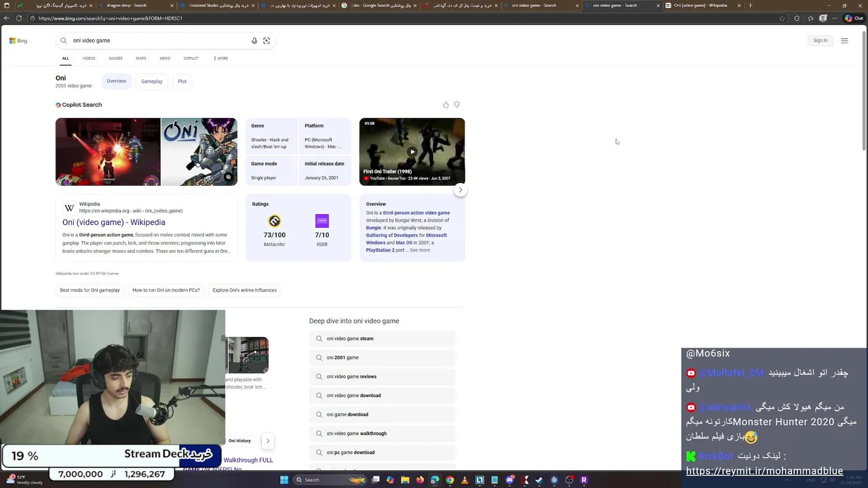
Task: Select the Overview pill under Oni
Action: point(116,81)
